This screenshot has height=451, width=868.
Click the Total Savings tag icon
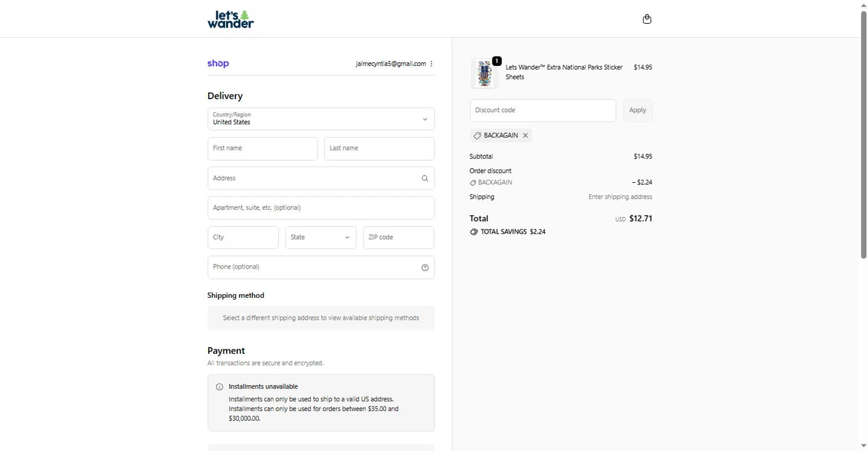click(474, 232)
